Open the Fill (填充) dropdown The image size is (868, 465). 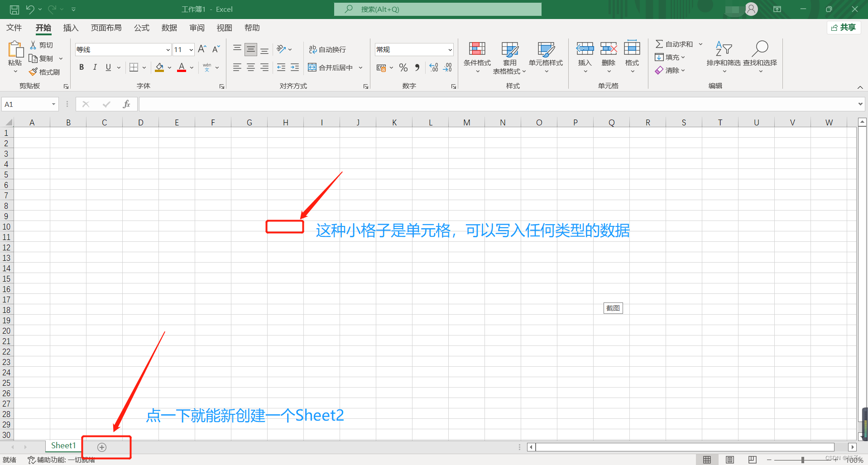pyautogui.click(x=670, y=57)
